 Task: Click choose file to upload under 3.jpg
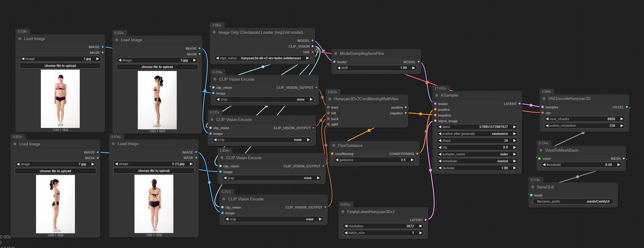coord(157,67)
